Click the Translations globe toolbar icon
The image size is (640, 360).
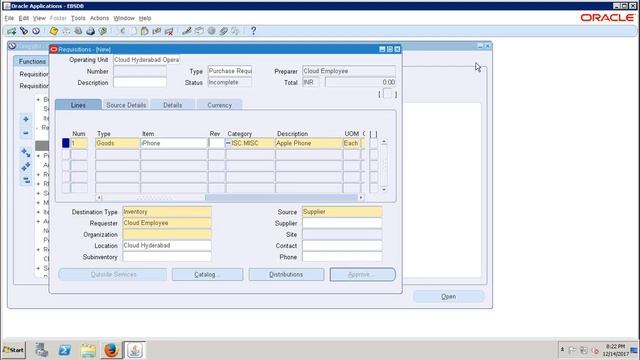(x=211, y=31)
